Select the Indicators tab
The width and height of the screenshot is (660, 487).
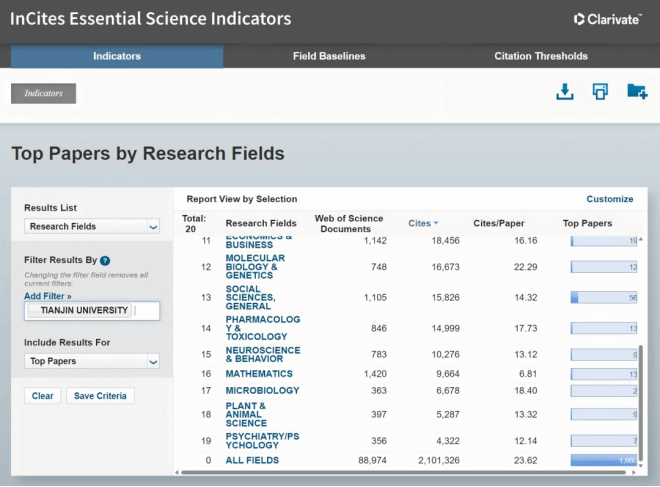(117, 56)
